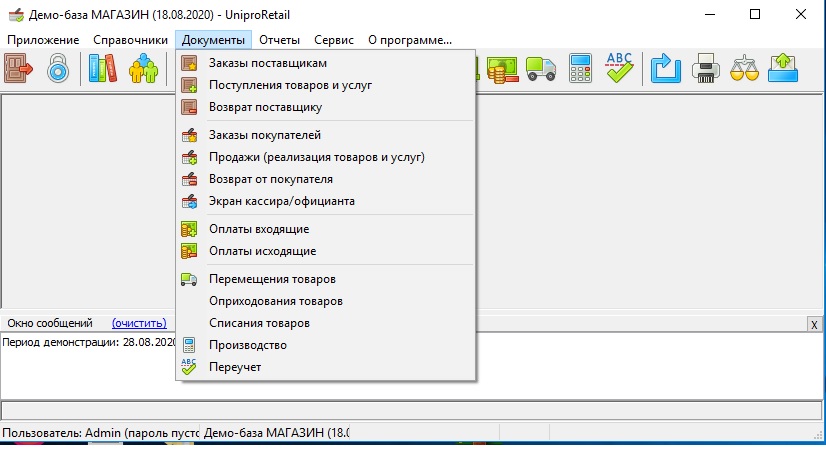Click the очистить link in messages panel
This screenshot has width=826, height=460.
[139, 323]
